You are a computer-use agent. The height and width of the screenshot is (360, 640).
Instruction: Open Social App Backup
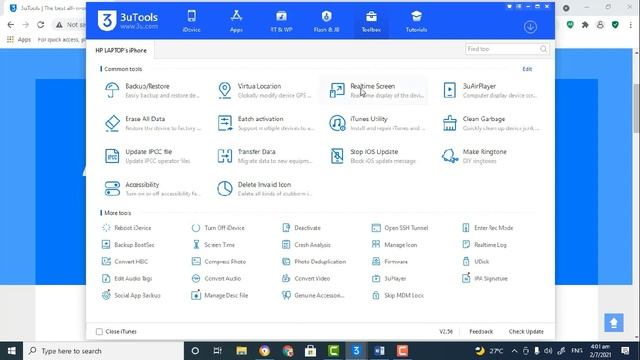click(131, 295)
